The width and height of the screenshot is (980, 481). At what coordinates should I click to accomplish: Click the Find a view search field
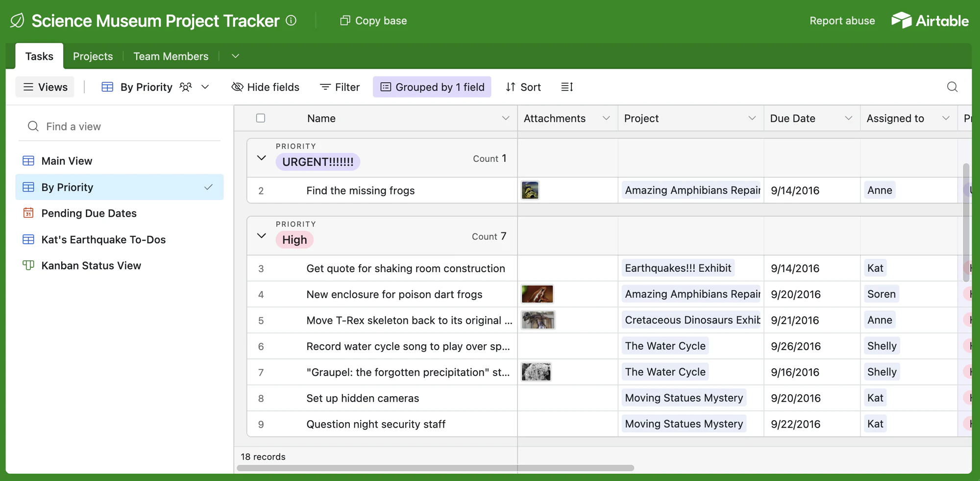coord(120,127)
